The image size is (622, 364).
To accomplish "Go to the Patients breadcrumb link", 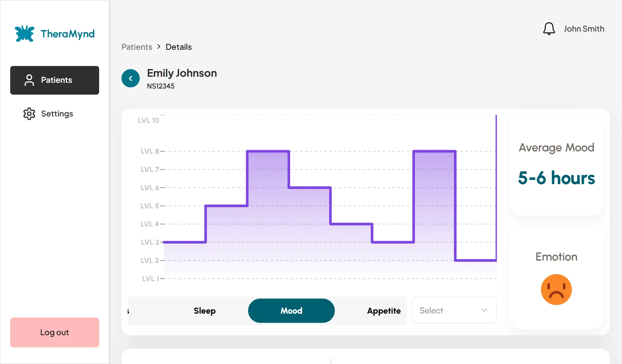I will pyautogui.click(x=137, y=47).
